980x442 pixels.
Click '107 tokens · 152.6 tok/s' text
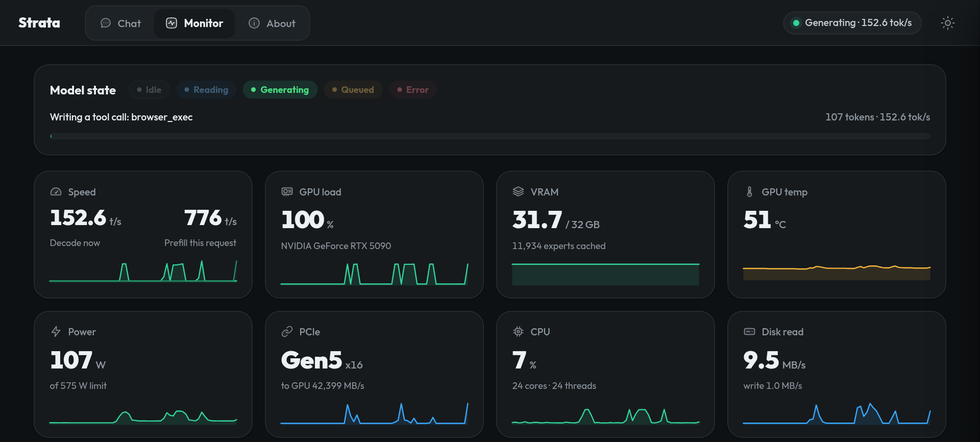[877, 117]
